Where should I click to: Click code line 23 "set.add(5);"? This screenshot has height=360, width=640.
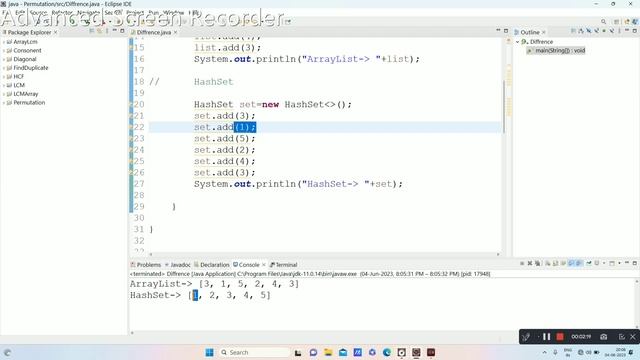click(x=224, y=139)
